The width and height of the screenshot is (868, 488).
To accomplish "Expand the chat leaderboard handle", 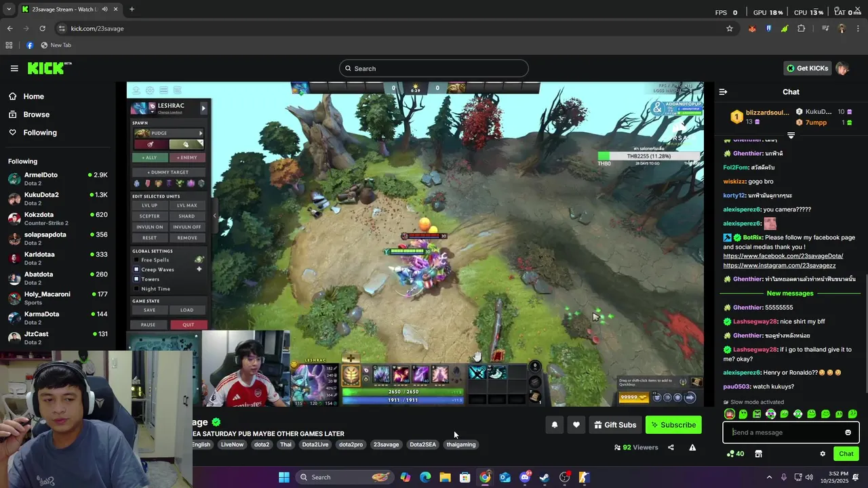I will (x=791, y=136).
